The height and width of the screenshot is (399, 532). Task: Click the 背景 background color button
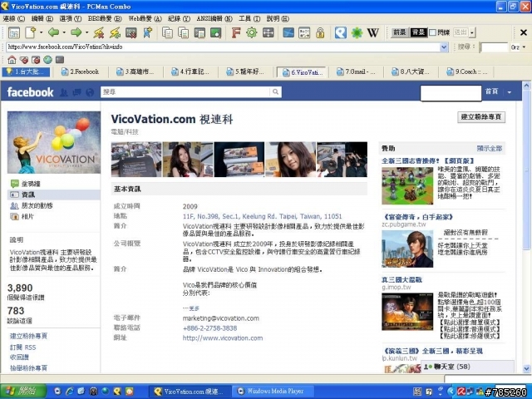tap(418, 32)
